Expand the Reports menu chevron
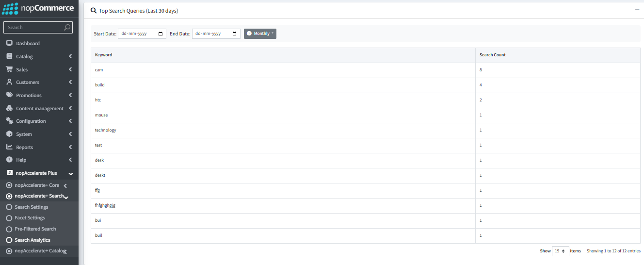Screen dimensions: 644x265 tap(70, 147)
